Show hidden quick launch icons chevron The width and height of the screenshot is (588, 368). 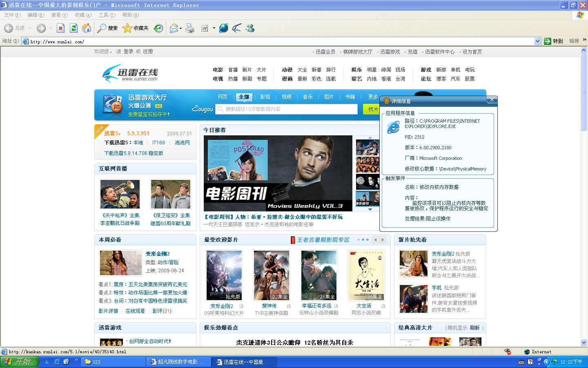tap(76, 360)
